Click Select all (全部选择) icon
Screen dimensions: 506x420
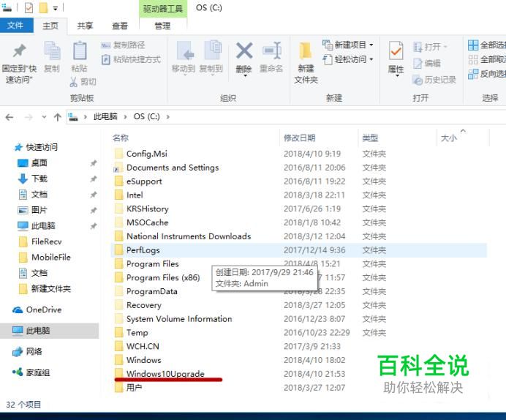point(473,45)
